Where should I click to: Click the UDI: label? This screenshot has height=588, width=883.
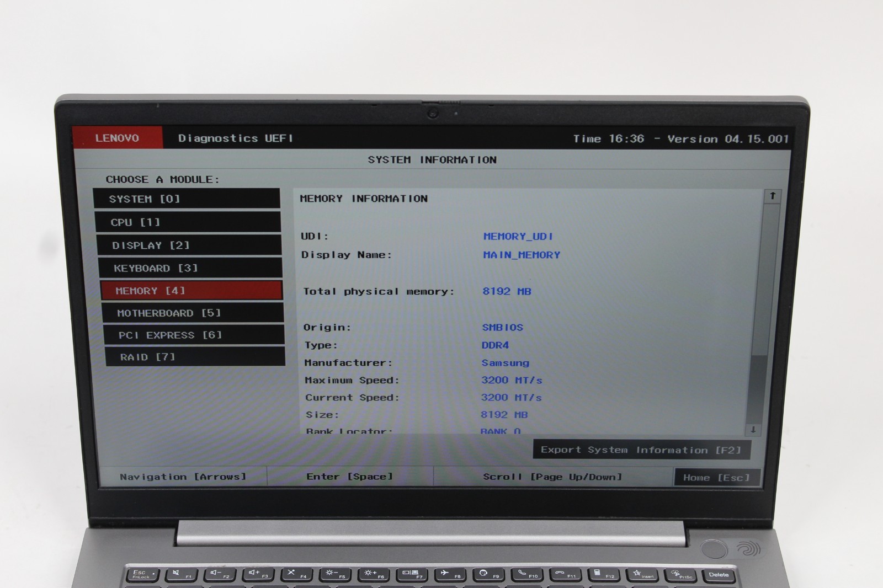[x=315, y=236]
